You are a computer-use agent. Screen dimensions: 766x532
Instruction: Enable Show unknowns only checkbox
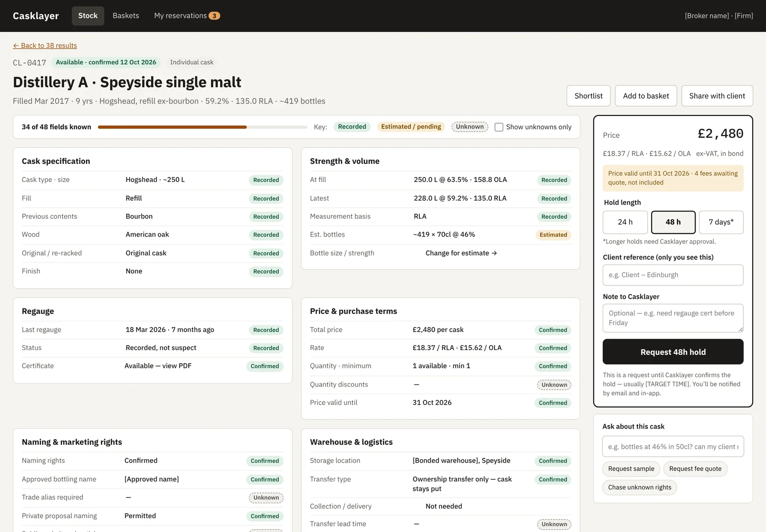coord(499,127)
